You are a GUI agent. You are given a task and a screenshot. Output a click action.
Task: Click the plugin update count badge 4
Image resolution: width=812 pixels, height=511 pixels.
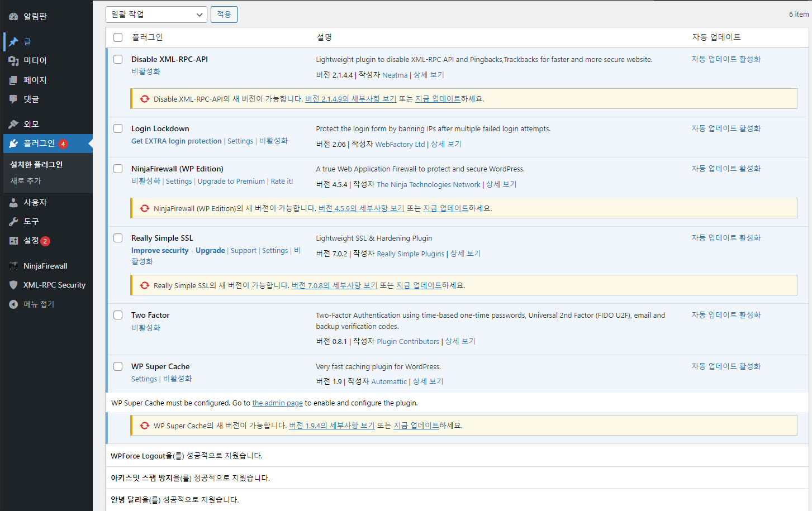(63, 144)
